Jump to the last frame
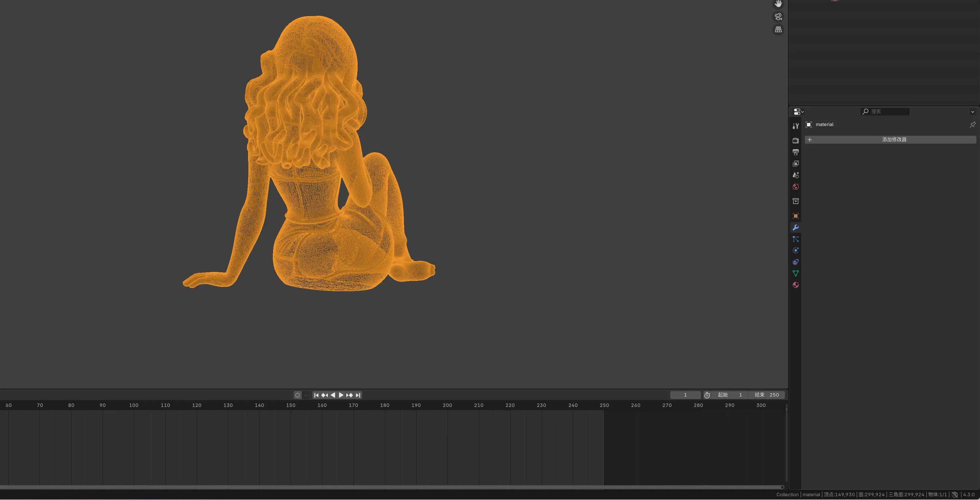The image size is (980, 500). 358,395
